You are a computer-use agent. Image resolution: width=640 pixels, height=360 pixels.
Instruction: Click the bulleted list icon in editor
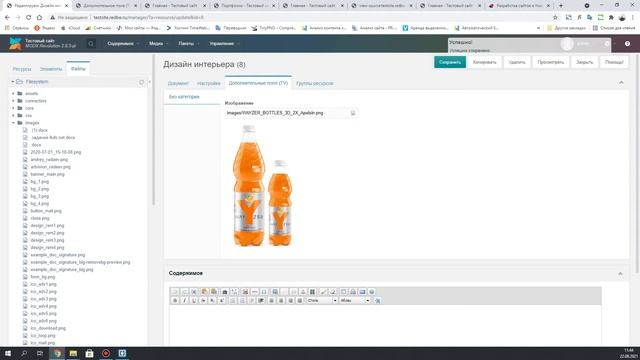pos(233,300)
